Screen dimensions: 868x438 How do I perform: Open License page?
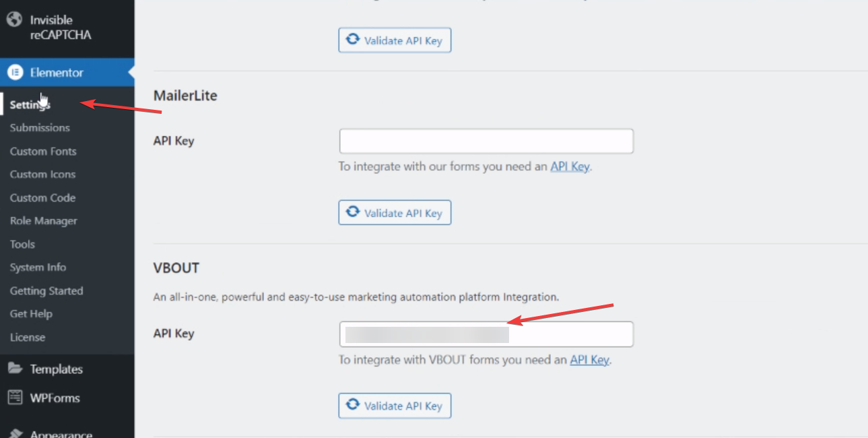[28, 338]
